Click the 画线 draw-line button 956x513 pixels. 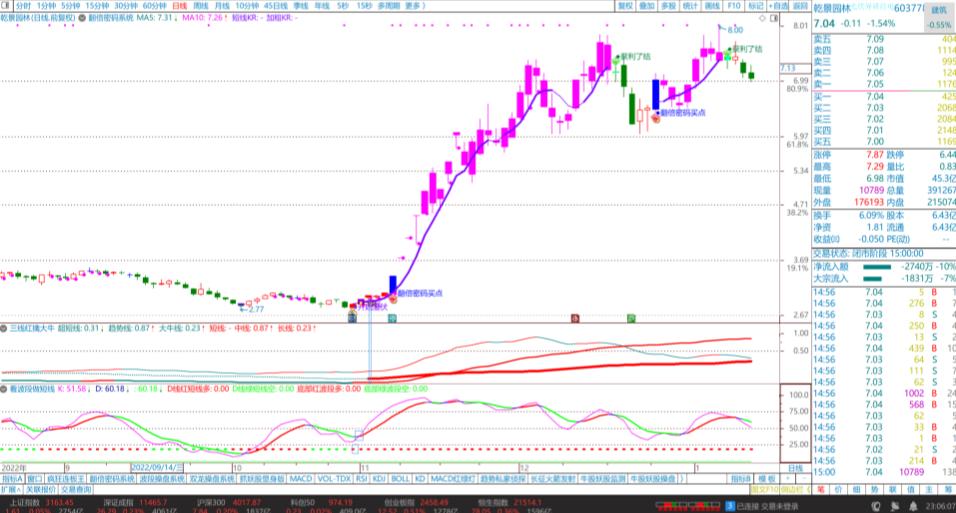coord(712,5)
